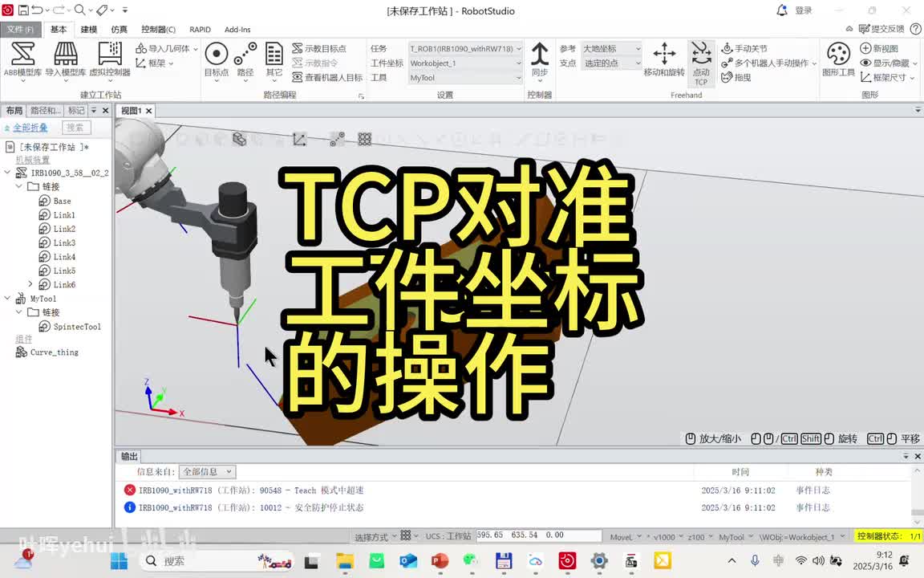
Task: Collapse the IRB1090_3_58__02_2 robot node
Action: [7, 173]
